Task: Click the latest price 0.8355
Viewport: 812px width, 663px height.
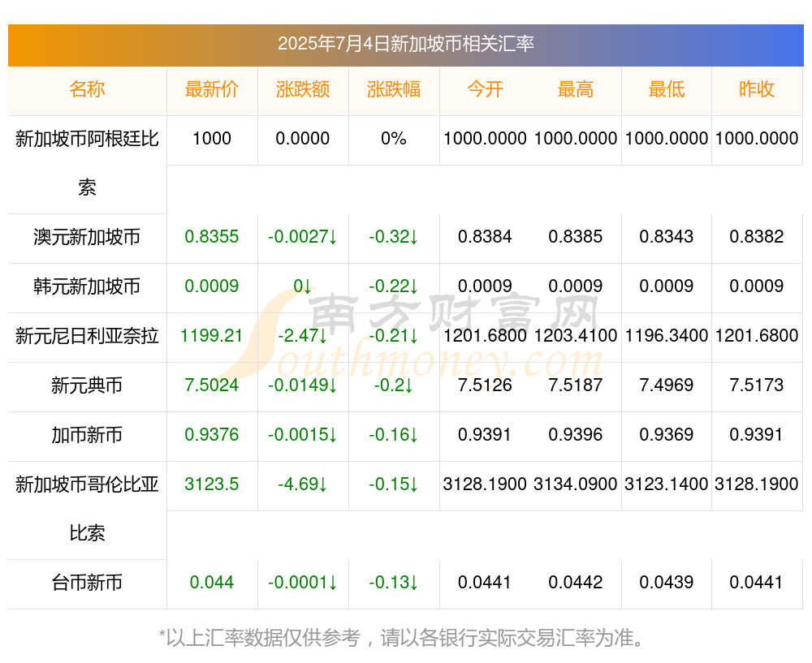Action: (x=212, y=237)
